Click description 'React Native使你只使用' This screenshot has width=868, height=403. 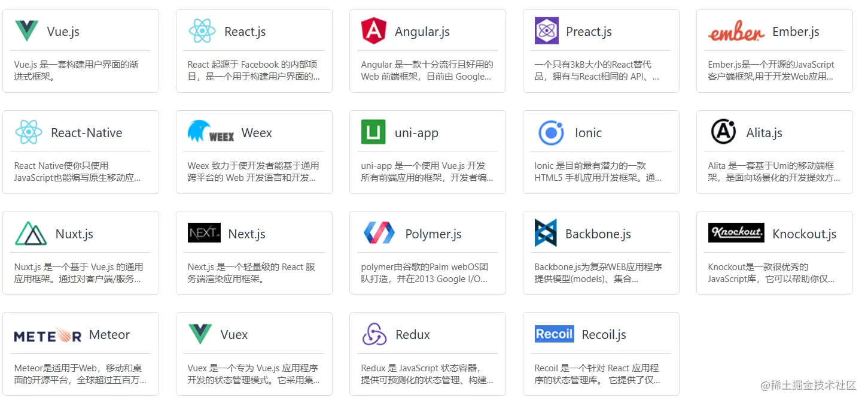pos(78,172)
